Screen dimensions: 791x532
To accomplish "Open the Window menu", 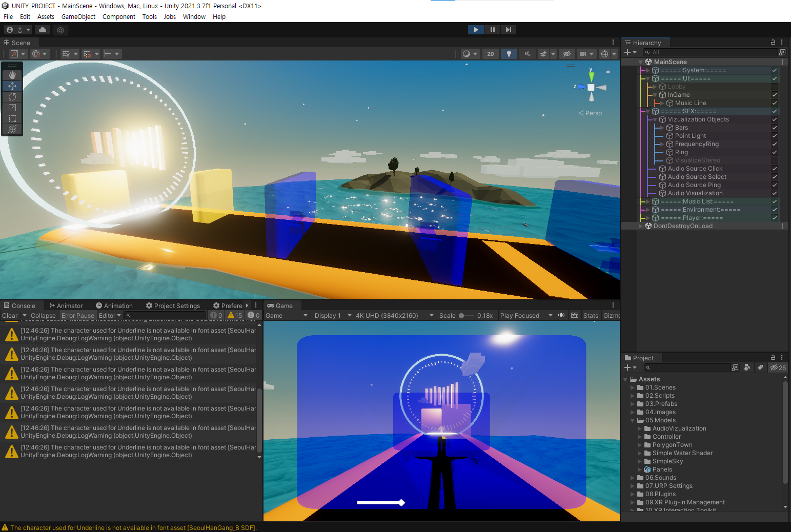I will [194, 16].
